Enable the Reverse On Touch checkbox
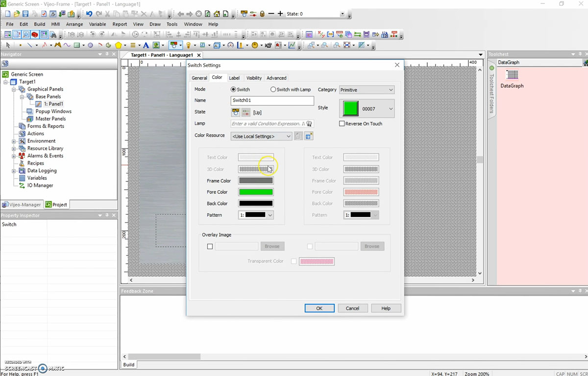The height and width of the screenshot is (376, 588). [342, 124]
